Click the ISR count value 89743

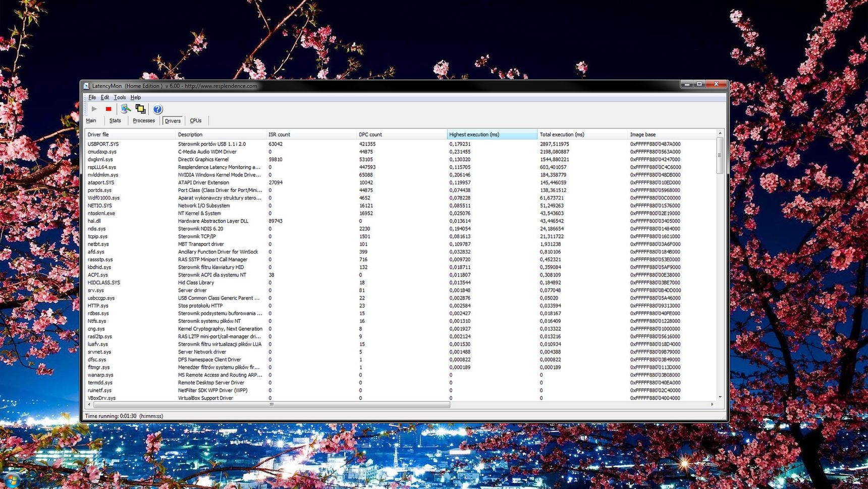point(275,221)
